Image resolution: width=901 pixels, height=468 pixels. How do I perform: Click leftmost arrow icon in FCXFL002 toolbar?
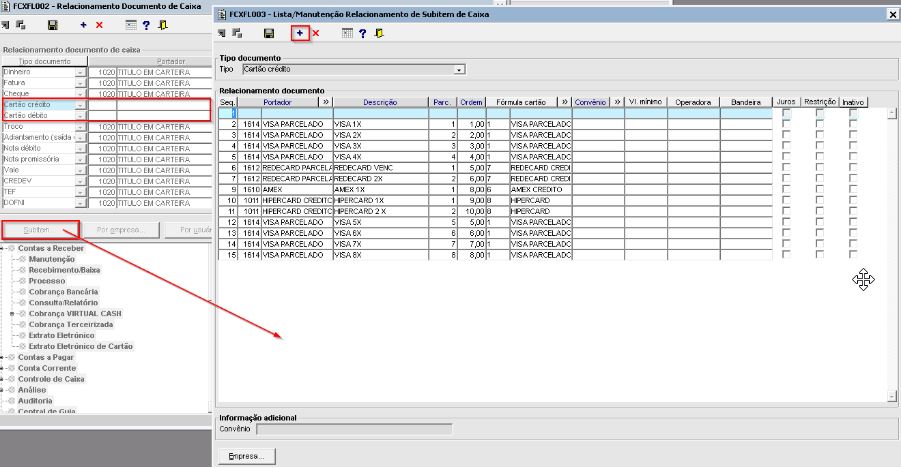click(6, 25)
